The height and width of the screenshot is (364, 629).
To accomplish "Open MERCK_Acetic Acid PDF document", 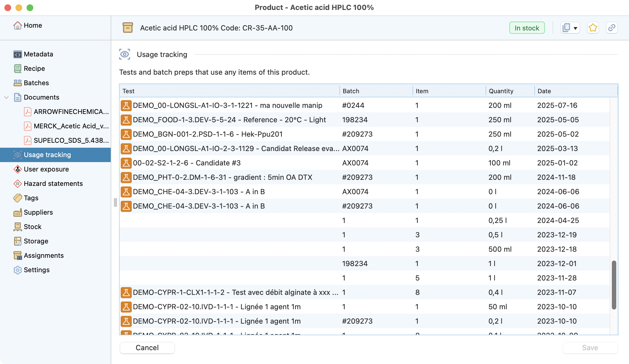I will 71,126.
